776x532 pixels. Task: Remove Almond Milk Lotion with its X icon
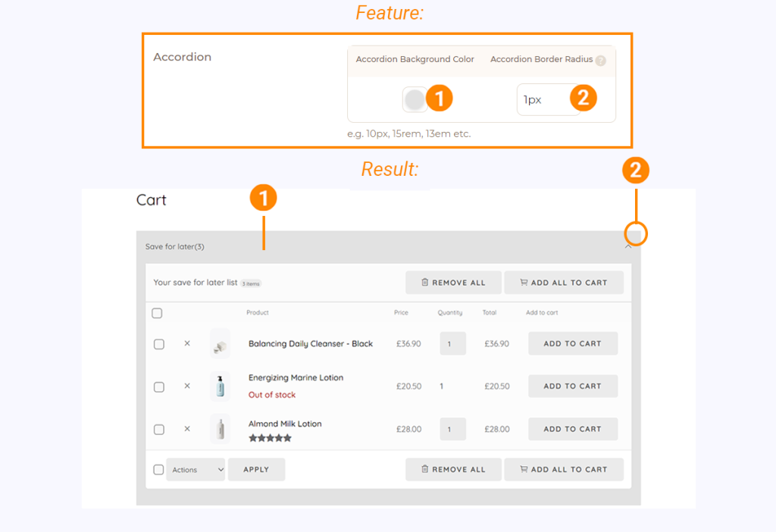(x=187, y=429)
